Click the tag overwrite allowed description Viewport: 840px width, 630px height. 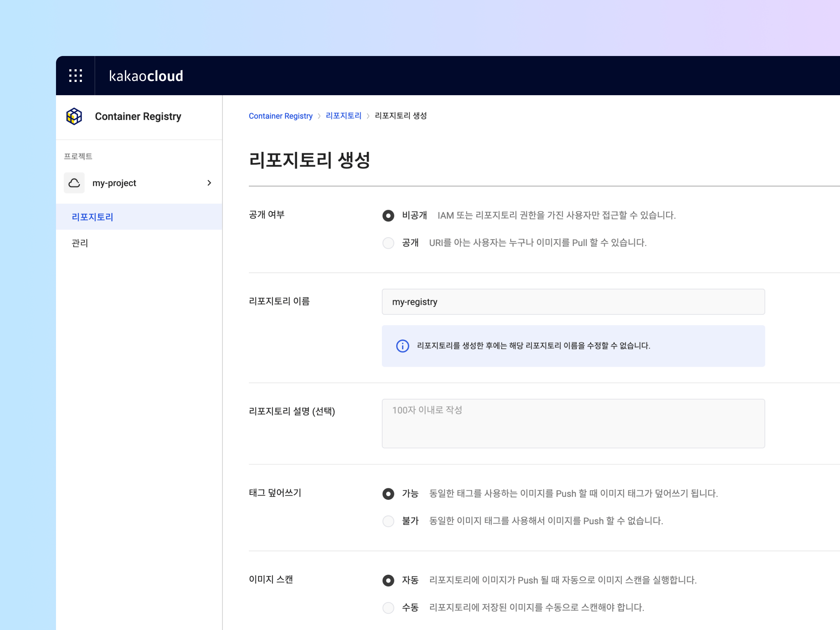click(573, 494)
